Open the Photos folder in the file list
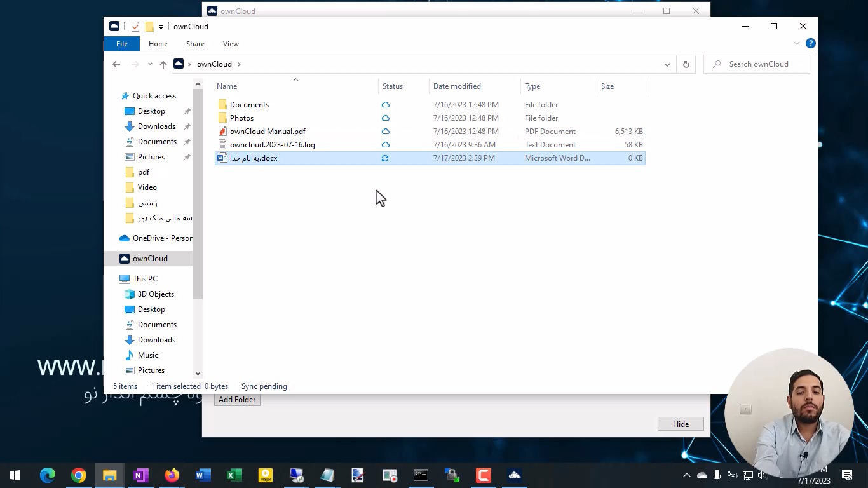 (241, 118)
